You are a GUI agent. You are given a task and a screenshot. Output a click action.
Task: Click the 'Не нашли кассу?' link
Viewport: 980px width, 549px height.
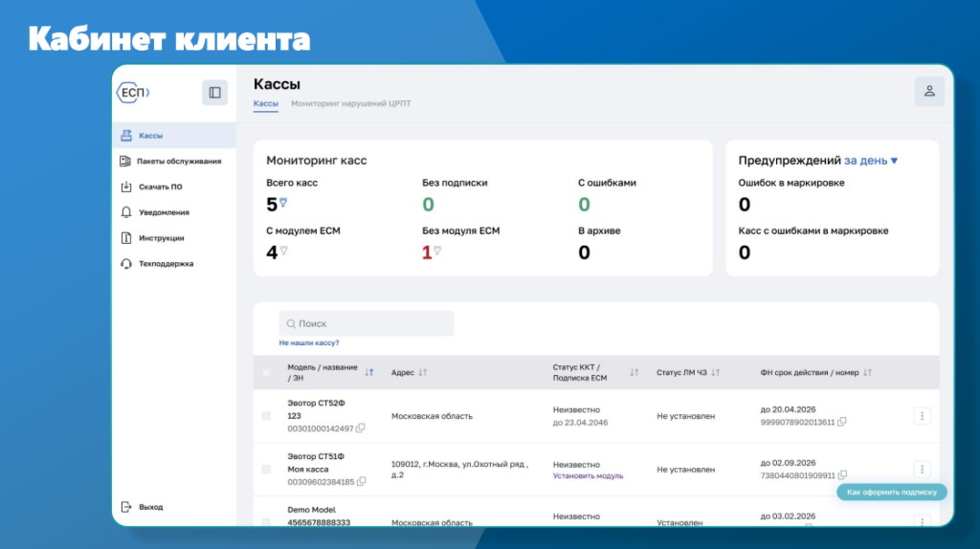point(309,342)
